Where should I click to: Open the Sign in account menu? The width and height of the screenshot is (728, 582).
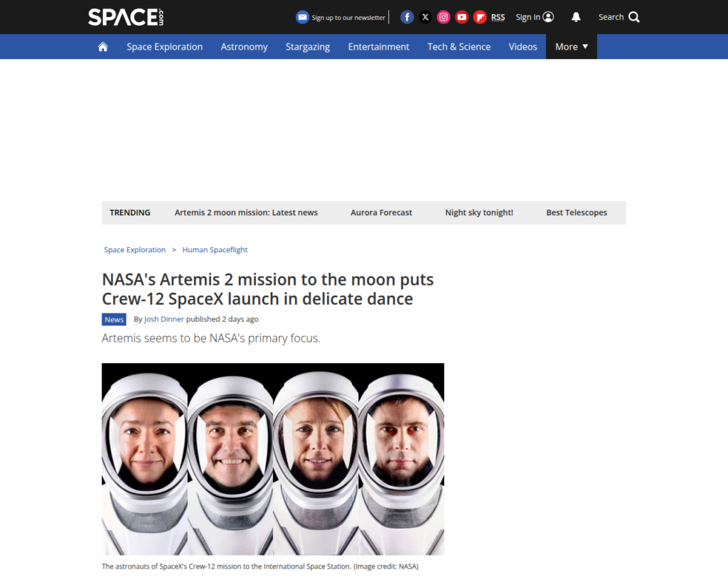click(535, 17)
